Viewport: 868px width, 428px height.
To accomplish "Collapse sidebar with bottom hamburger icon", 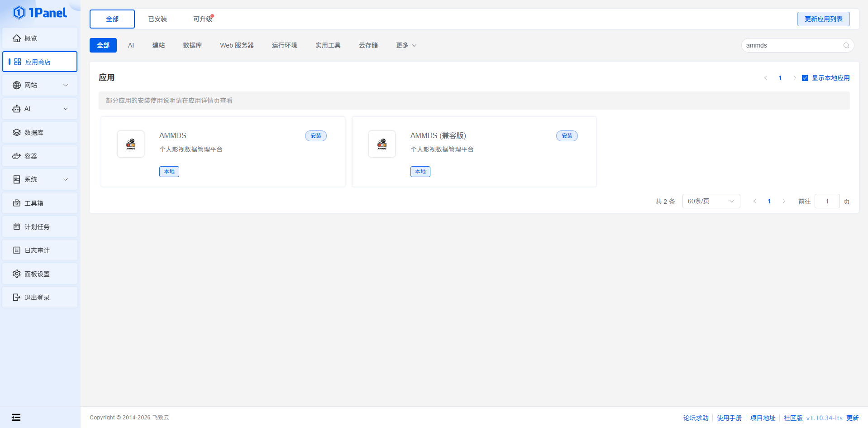I will coord(16,418).
